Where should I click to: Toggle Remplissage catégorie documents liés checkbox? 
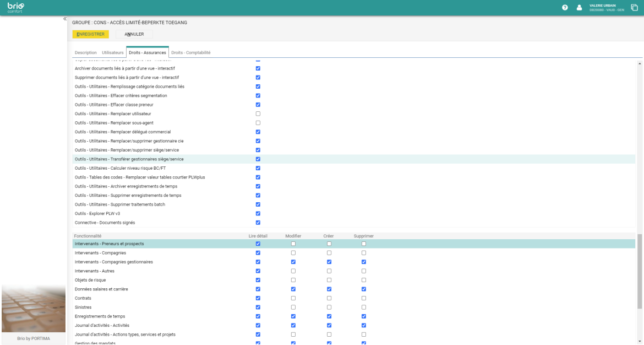coord(258,87)
